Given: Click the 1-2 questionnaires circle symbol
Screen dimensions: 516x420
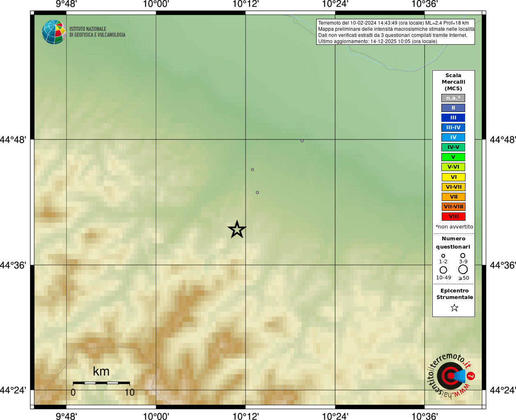Looking at the screenshot, I should (443, 256).
